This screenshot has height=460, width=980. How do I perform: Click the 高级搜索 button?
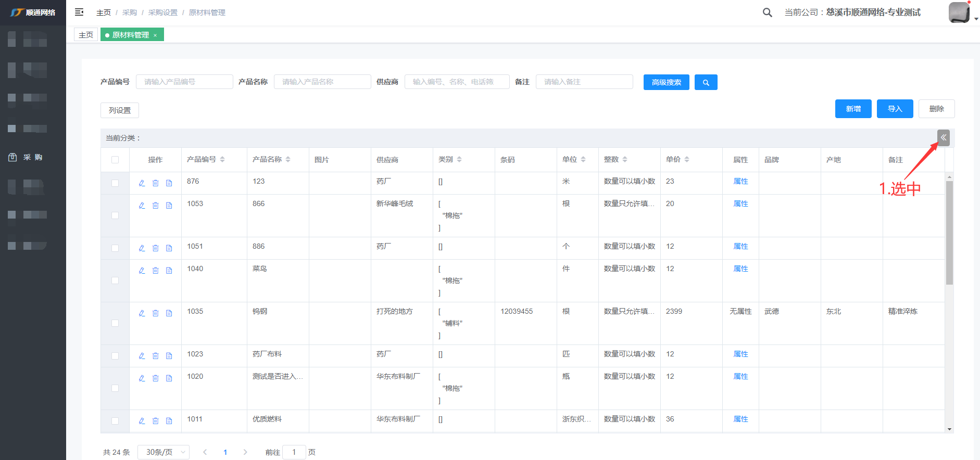(666, 82)
